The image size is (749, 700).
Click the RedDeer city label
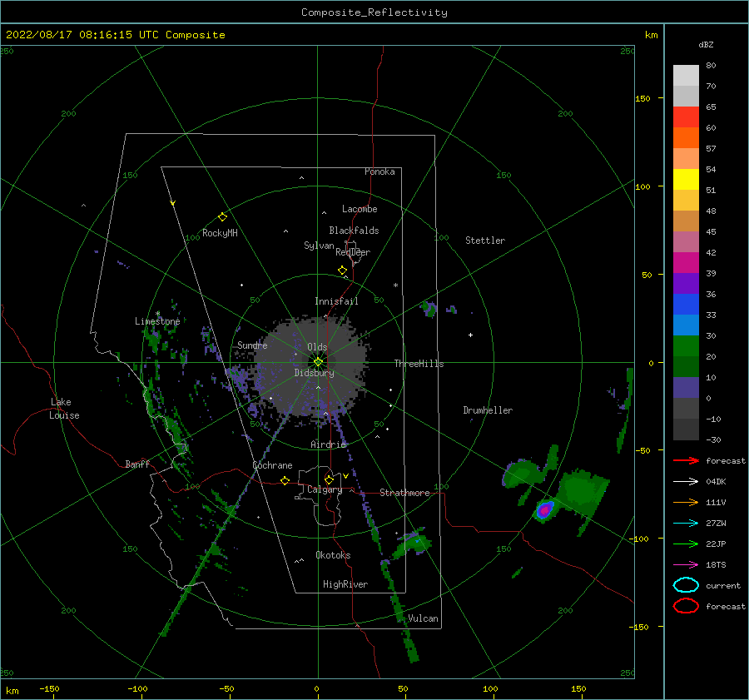[x=353, y=252]
